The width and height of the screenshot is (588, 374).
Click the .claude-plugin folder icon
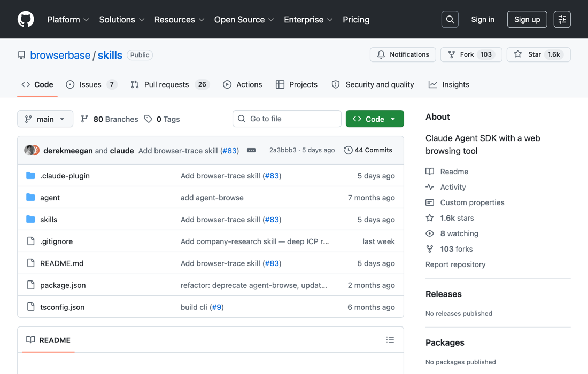pos(31,175)
